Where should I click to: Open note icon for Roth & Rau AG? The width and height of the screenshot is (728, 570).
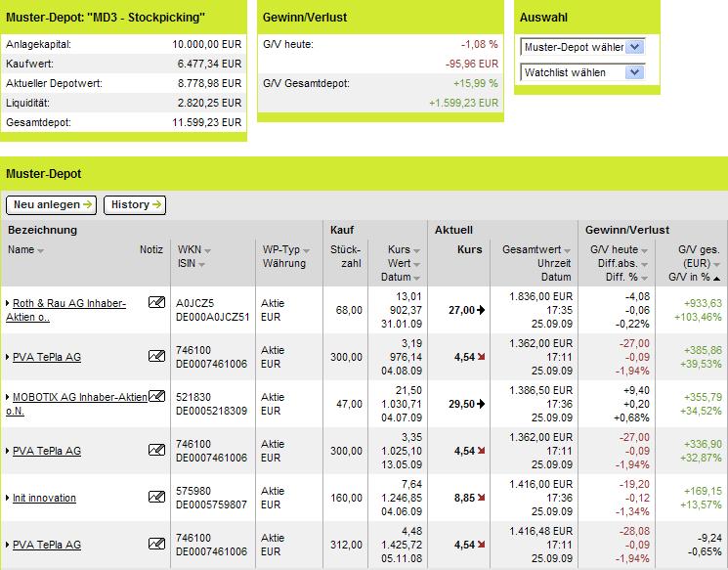pos(156,302)
